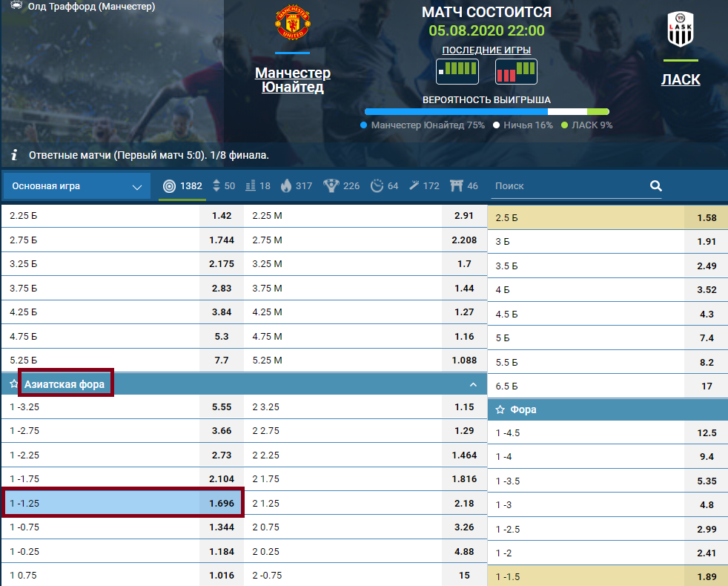Open the Последние игры link

pos(486,50)
